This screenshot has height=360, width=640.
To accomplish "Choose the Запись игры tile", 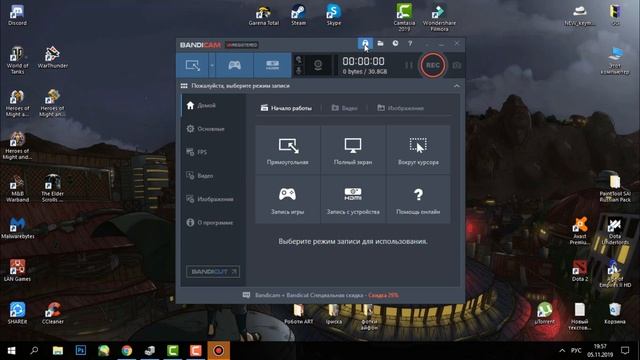I will click(288, 200).
